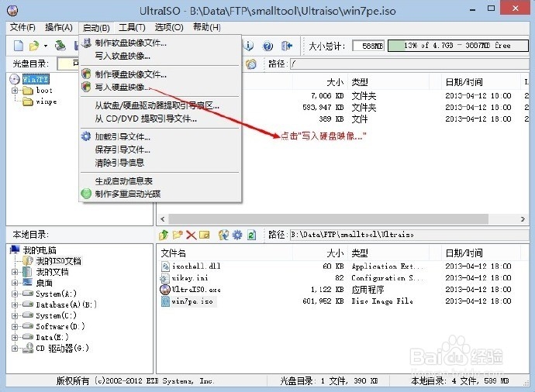Click 日期/时间 column header in disc list

click(x=464, y=82)
